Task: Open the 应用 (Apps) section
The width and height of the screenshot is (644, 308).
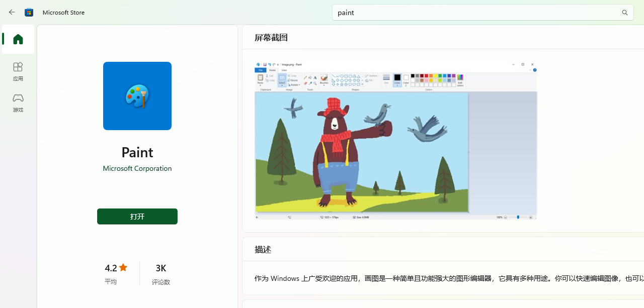Action: 18,71
